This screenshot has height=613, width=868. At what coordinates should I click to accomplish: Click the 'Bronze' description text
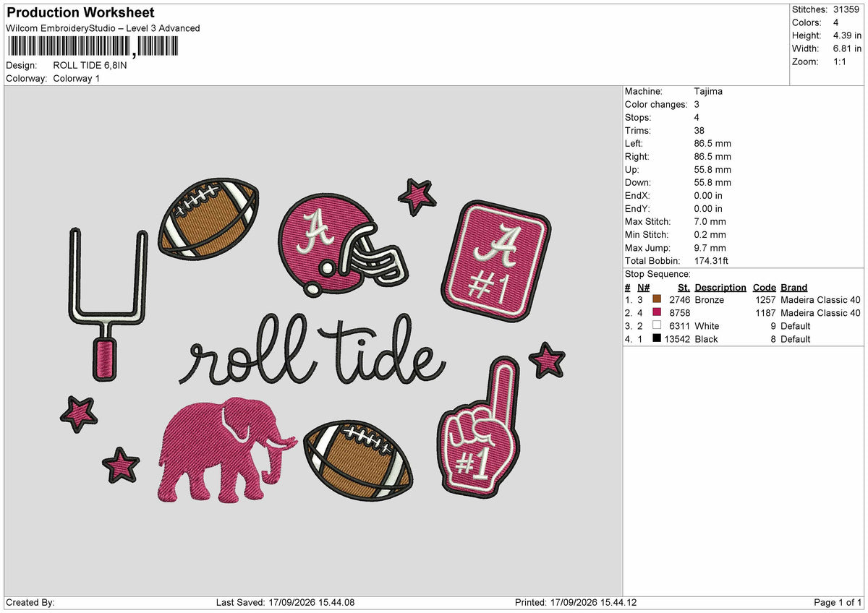[x=709, y=299]
